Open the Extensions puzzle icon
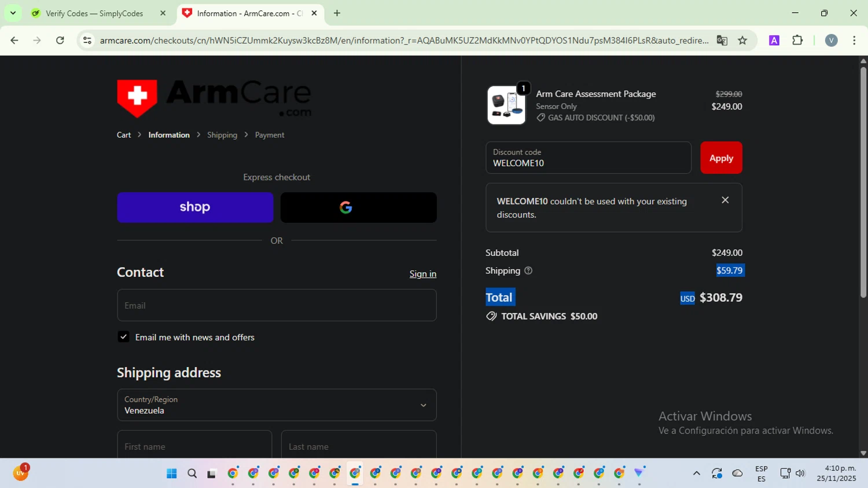Image resolution: width=868 pixels, height=488 pixels. tap(797, 41)
